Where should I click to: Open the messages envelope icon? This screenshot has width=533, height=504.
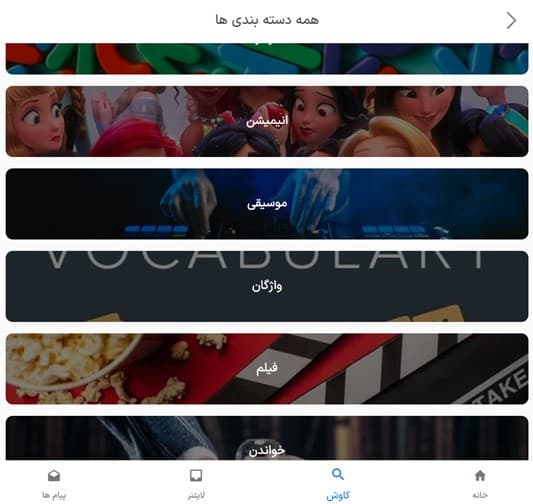point(54,475)
